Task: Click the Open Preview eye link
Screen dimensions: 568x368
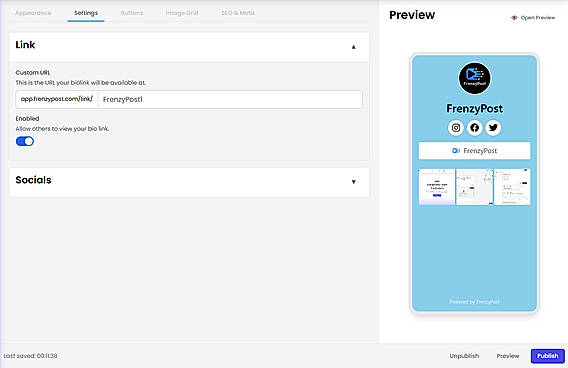Action: click(x=532, y=17)
